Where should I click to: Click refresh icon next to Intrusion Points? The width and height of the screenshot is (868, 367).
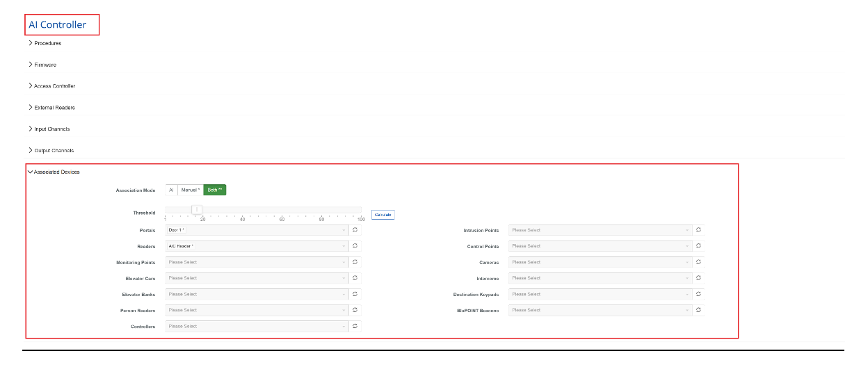coord(698,230)
